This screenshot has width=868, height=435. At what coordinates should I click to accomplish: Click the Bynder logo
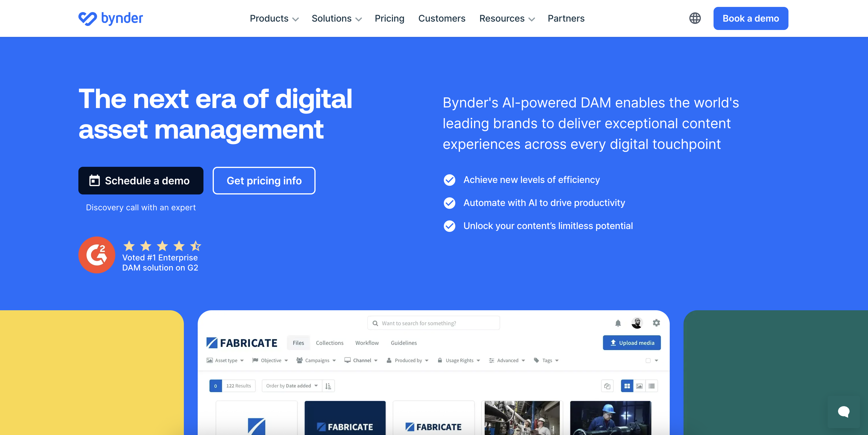111,18
